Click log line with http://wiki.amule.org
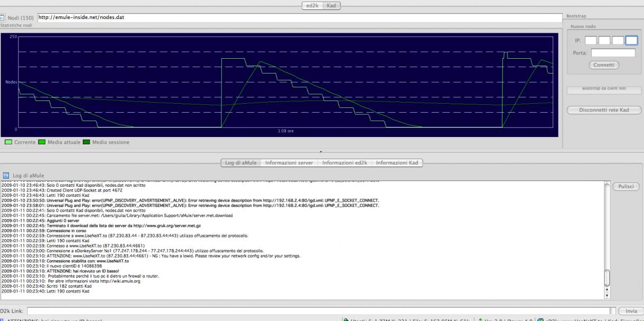 [x=70, y=281]
